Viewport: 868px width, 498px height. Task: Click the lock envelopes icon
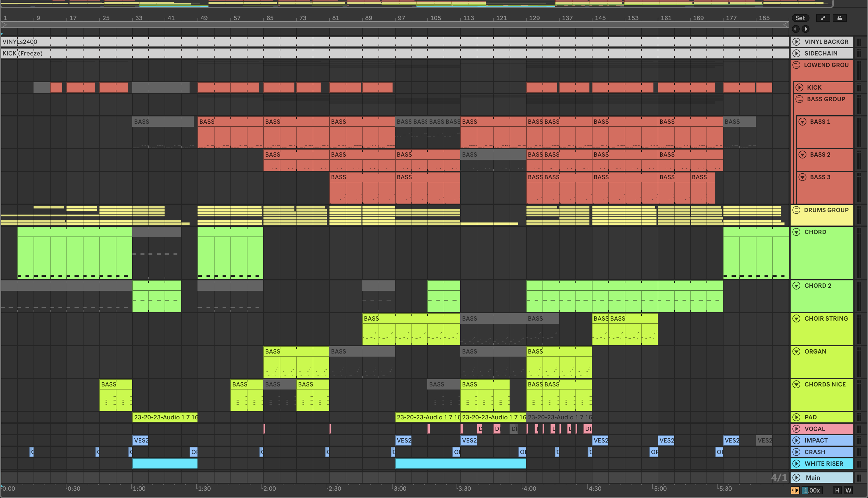(x=839, y=18)
